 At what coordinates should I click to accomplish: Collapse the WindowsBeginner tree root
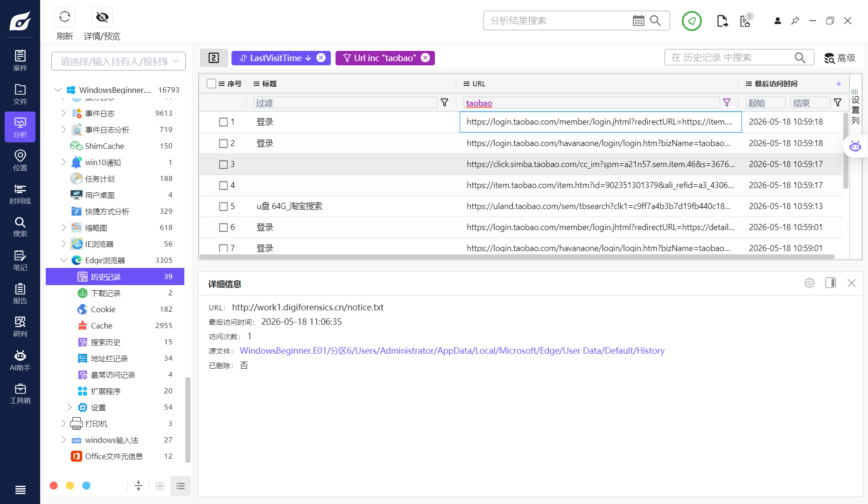[x=58, y=90]
